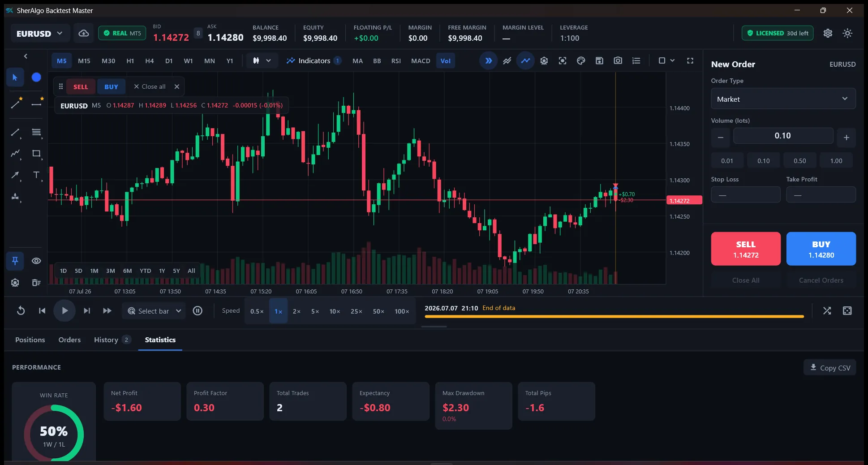The height and width of the screenshot is (465, 868).
Task: Toggle the MACD indicator
Action: [x=421, y=61]
